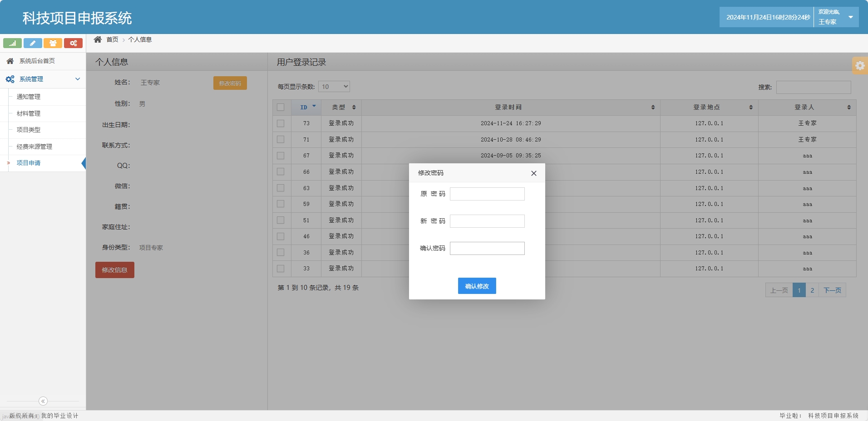The image size is (868, 421).
Task: Click the red gears shortcut icon
Action: [74, 43]
